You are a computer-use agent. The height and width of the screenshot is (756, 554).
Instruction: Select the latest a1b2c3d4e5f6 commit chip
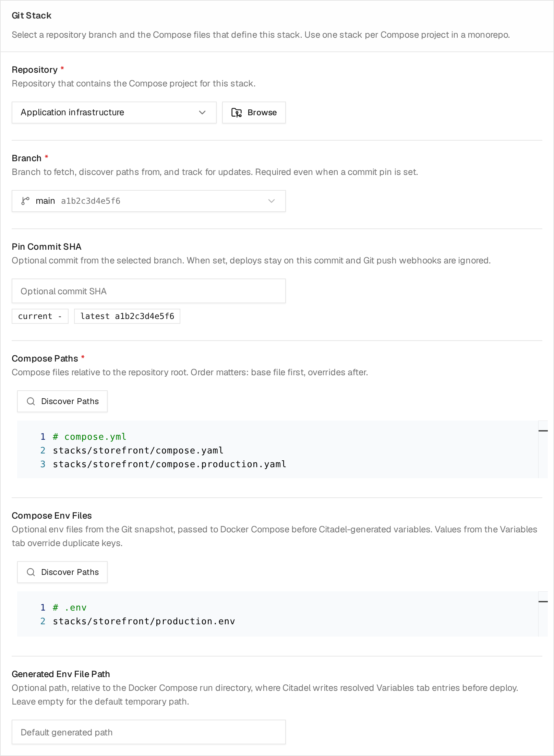[x=127, y=316]
